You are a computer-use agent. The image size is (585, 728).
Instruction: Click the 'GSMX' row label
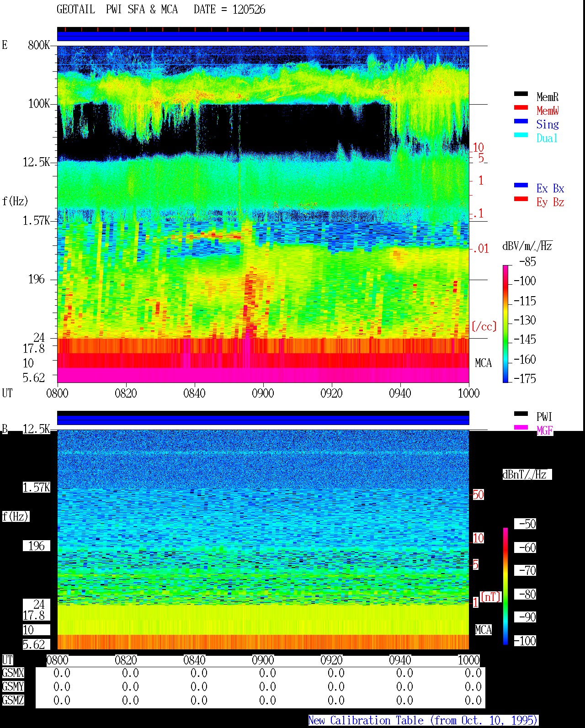[x=13, y=673]
